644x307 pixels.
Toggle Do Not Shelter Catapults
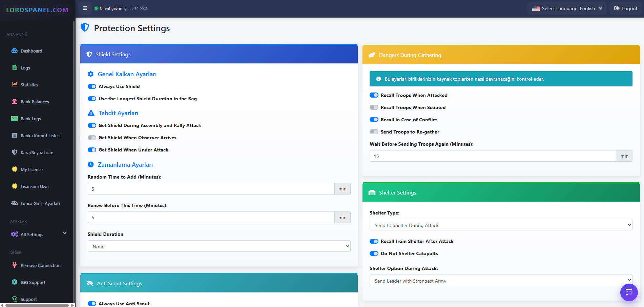coord(374,253)
